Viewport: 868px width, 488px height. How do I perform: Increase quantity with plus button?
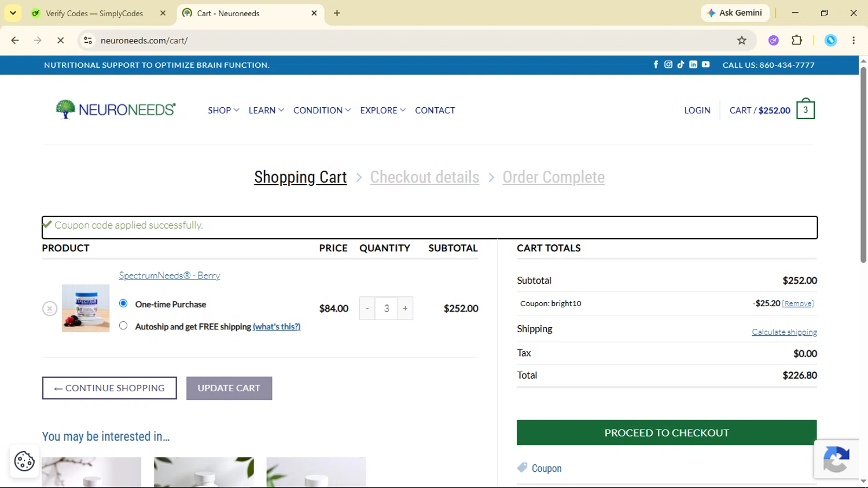[x=405, y=309]
